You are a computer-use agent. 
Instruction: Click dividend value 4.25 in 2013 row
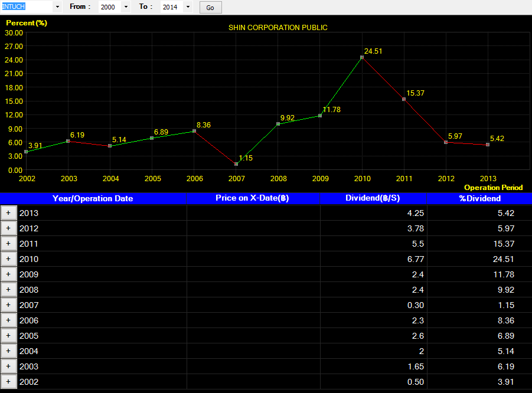click(x=416, y=213)
